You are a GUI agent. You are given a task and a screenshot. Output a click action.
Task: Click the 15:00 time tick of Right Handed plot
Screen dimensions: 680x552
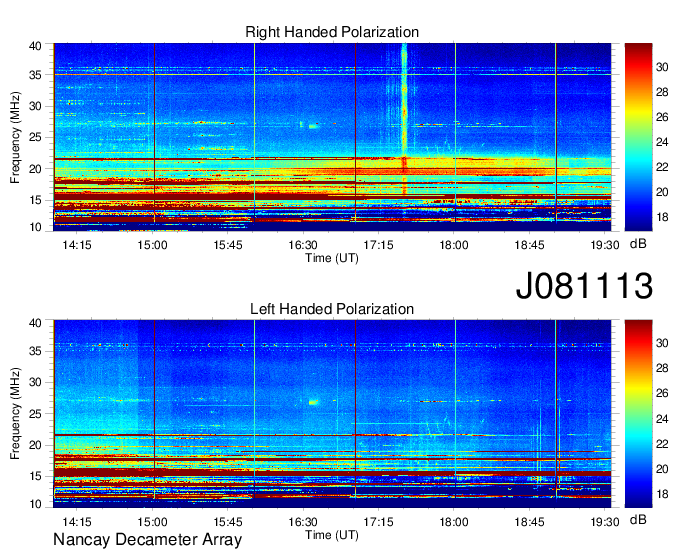tap(153, 245)
